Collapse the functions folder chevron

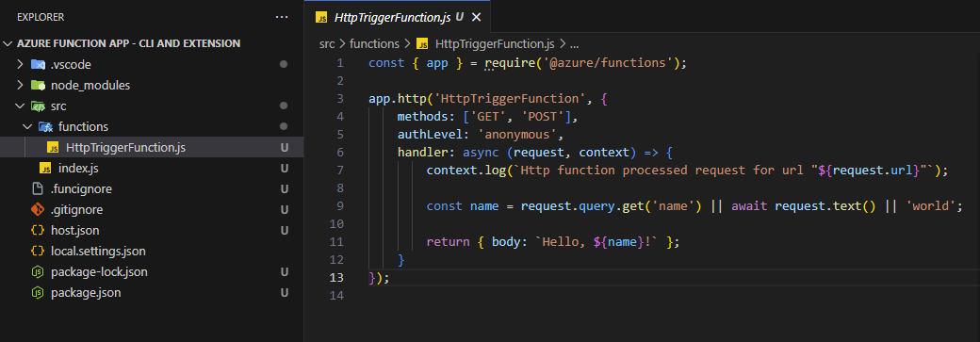coord(27,127)
